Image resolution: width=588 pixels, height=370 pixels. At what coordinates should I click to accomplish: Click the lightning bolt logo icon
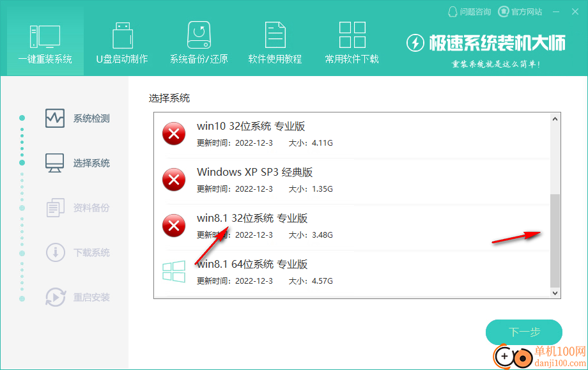click(x=415, y=43)
